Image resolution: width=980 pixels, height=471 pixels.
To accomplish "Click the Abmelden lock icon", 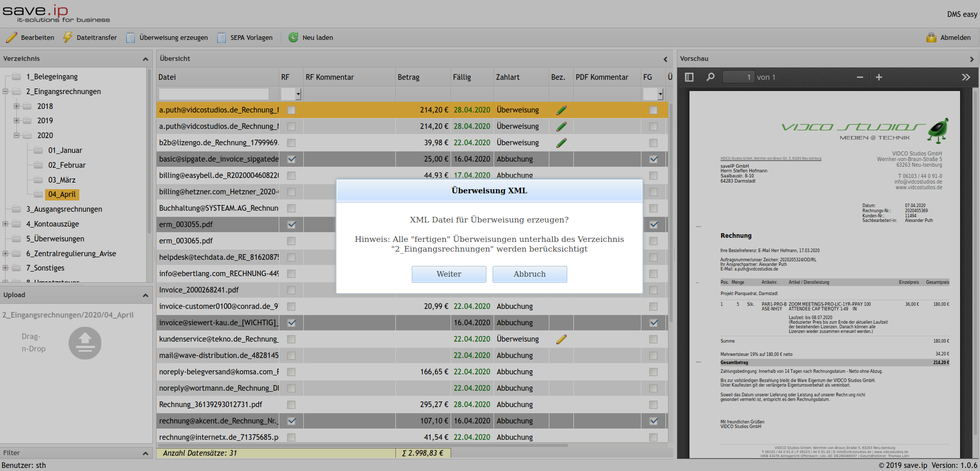I will pos(931,37).
